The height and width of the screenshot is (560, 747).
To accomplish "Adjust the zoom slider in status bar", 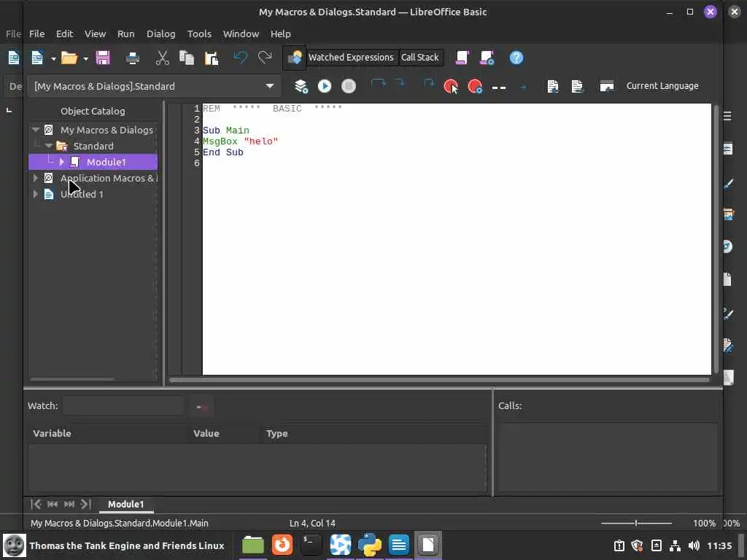I will point(636,523).
